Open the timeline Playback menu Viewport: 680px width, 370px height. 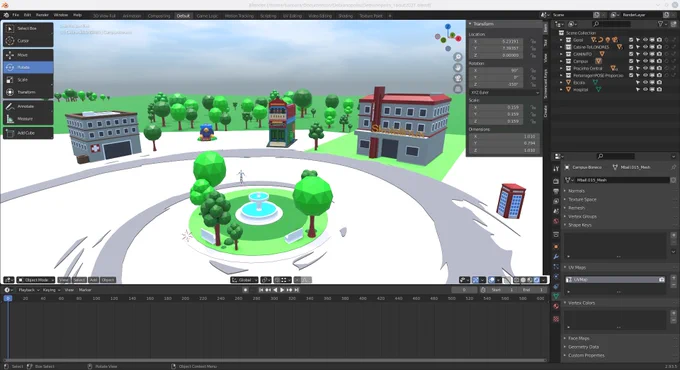tap(29, 290)
